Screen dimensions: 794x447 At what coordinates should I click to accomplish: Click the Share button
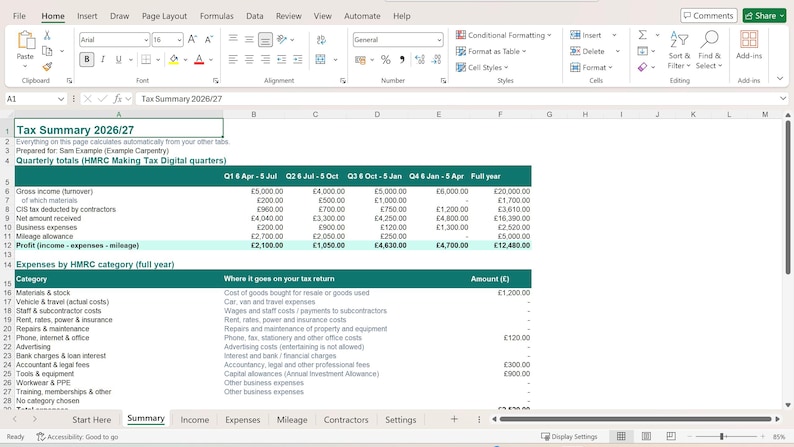coord(765,16)
